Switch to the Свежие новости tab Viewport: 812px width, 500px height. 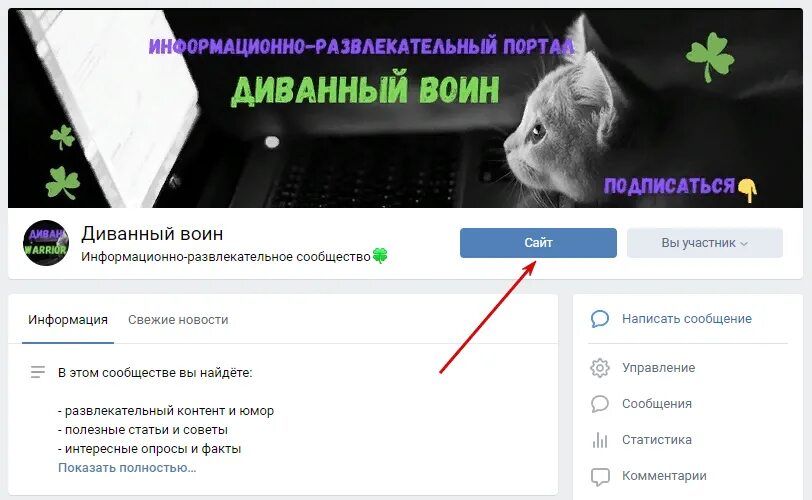click(x=178, y=320)
